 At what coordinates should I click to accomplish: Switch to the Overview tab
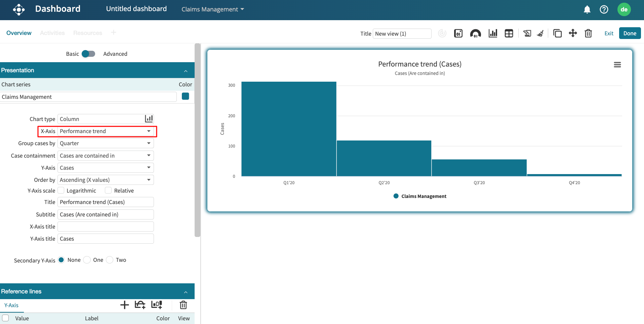point(19,33)
